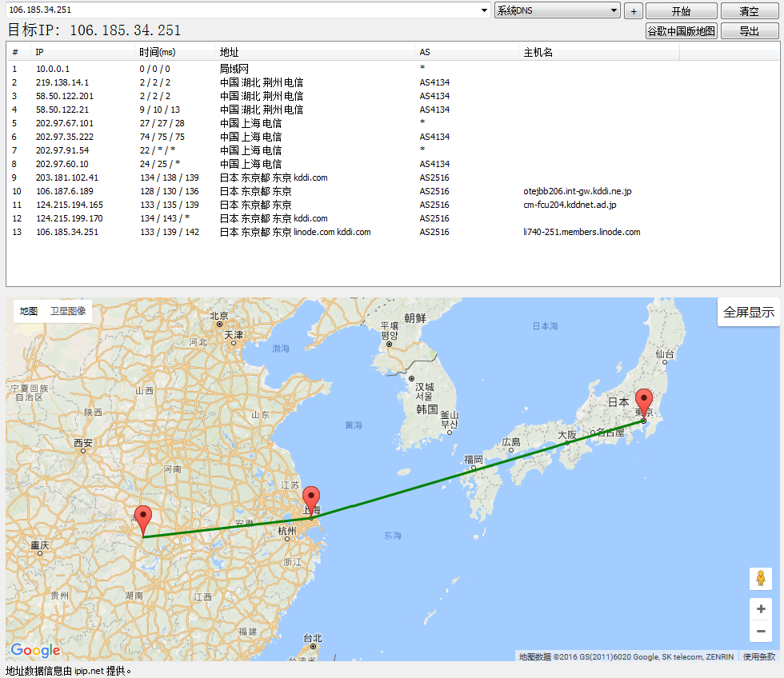
Task: Zoom in the map with plus
Action: pos(761,608)
